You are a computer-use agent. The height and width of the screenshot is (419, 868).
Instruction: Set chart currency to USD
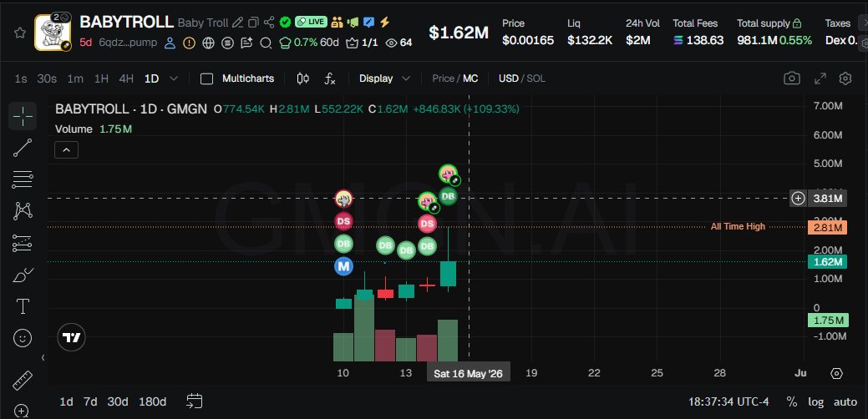(x=508, y=78)
